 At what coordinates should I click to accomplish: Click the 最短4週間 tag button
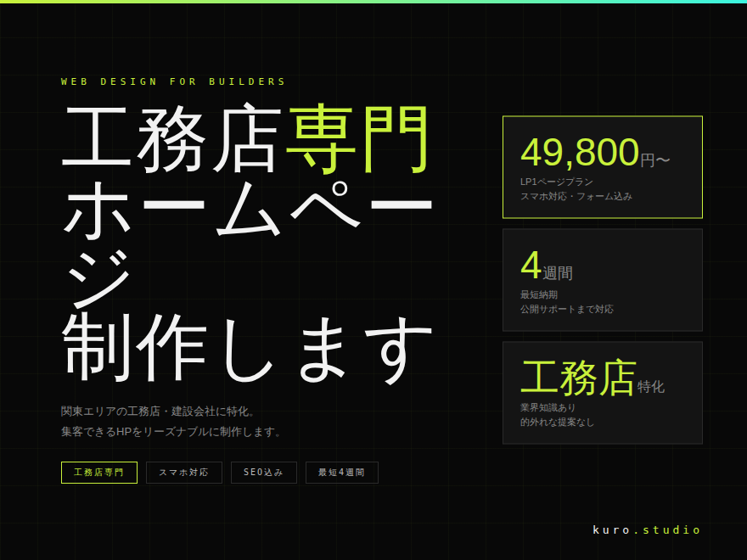click(x=341, y=473)
